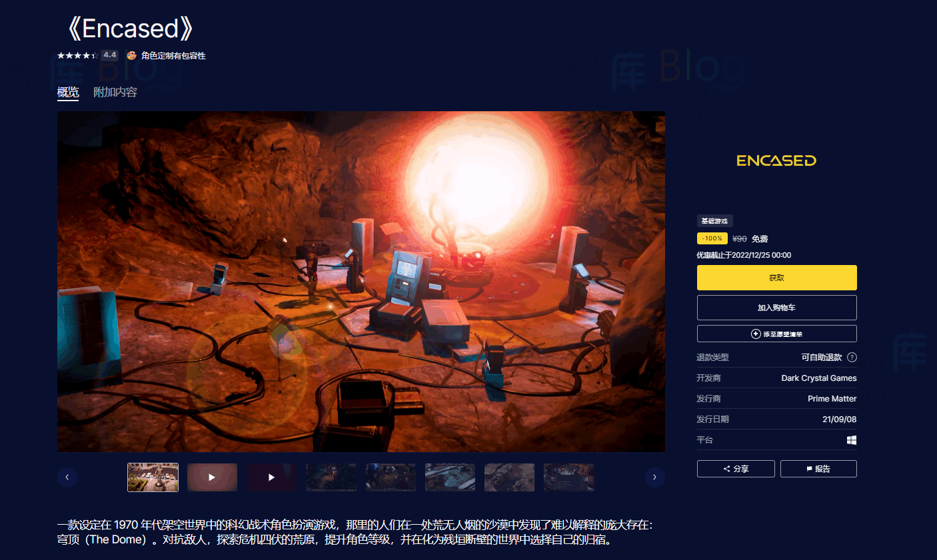Click the refund type help question mark icon
The width and height of the screenshot is (937, 560).
852,358
